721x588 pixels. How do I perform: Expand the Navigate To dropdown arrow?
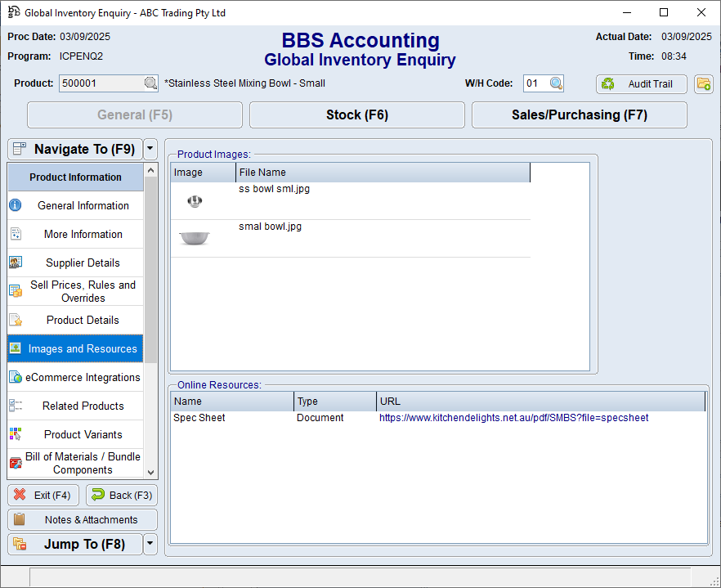[x=150, y=149]
